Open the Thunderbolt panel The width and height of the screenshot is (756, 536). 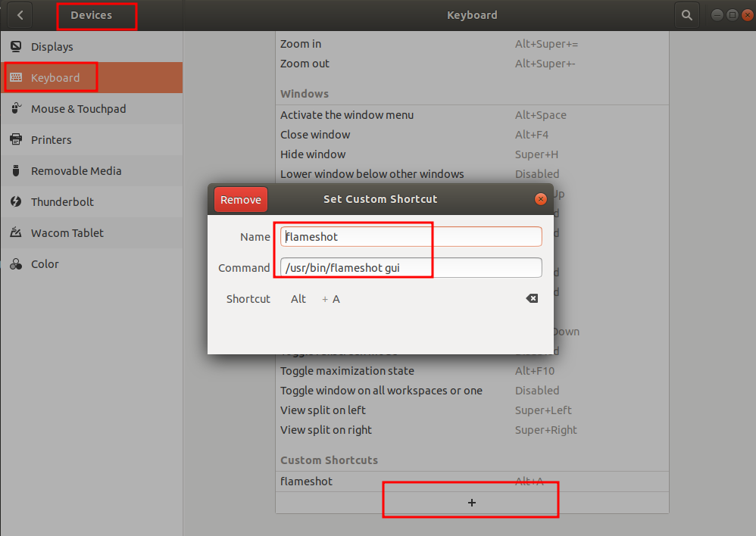(x=92, y=201)
